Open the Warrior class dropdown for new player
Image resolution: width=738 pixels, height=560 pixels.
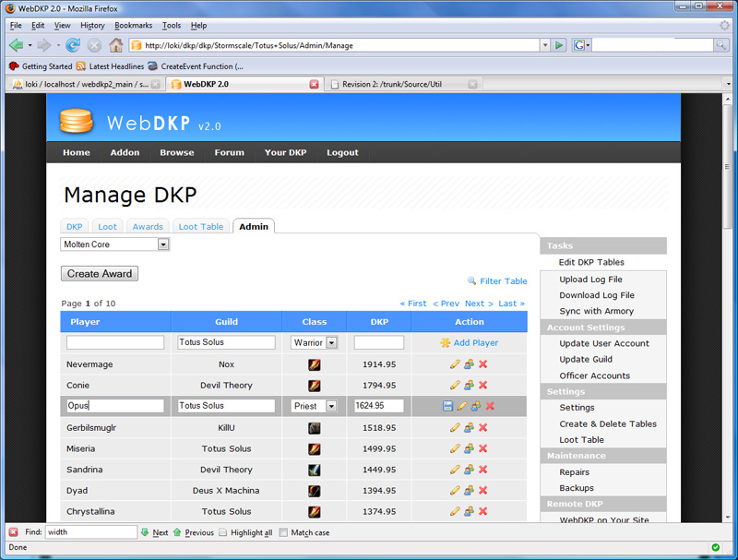(x=331, y=342)
